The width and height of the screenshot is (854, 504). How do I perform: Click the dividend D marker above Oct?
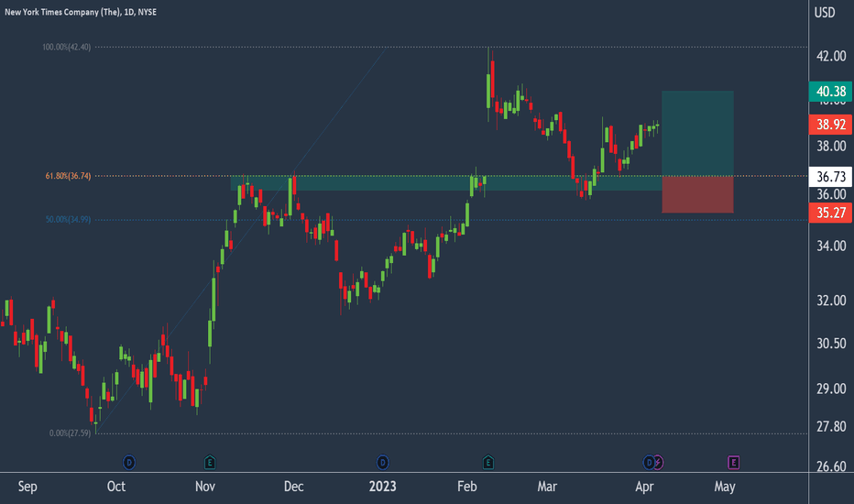click(129, 463)
